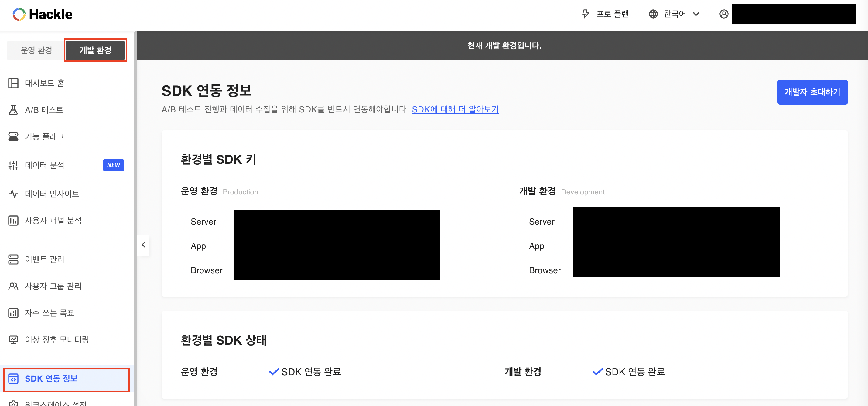868x406 pixels.
Task: Click the A/B test flask icon
Action: pyautogui.click(x=13, y=110)
